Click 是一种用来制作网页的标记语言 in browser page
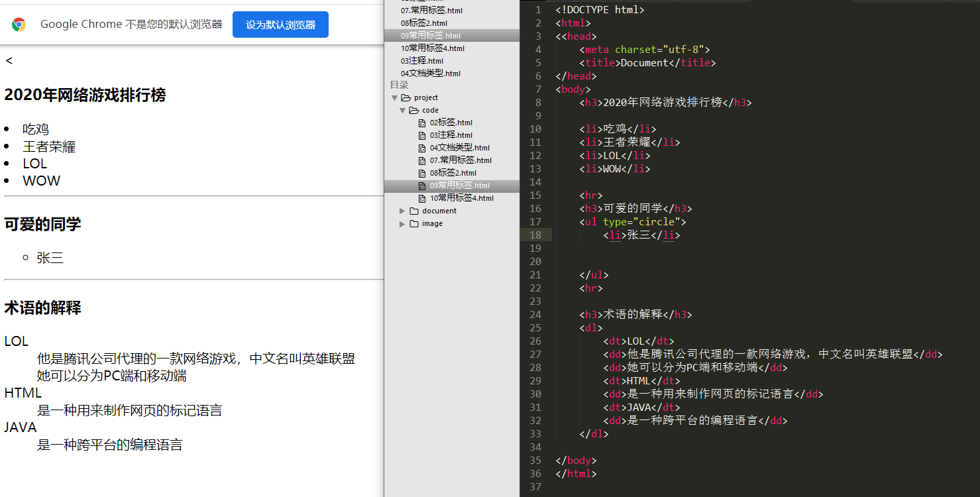980x497 pixels. [130, 410]
